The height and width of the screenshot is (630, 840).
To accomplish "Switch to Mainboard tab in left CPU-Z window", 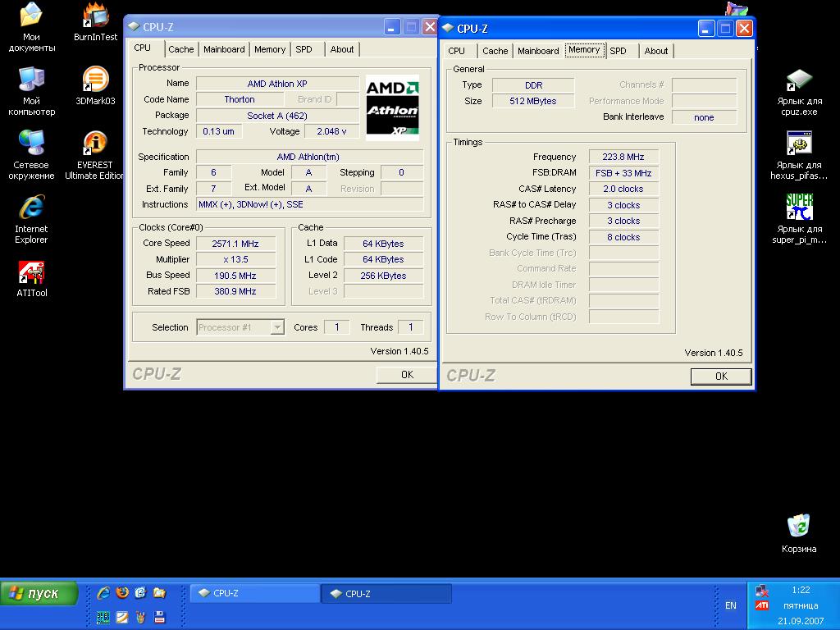I will pos(224,49).
